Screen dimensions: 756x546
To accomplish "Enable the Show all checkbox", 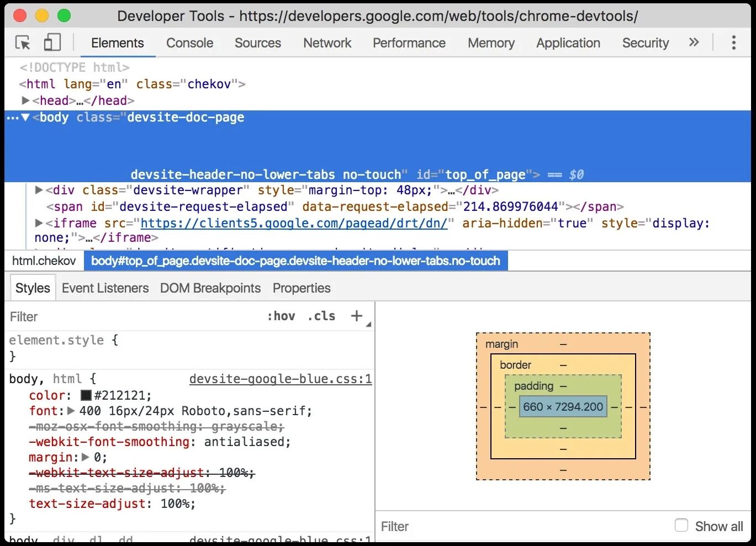I will pyautogui.click(x=681, y=526).
